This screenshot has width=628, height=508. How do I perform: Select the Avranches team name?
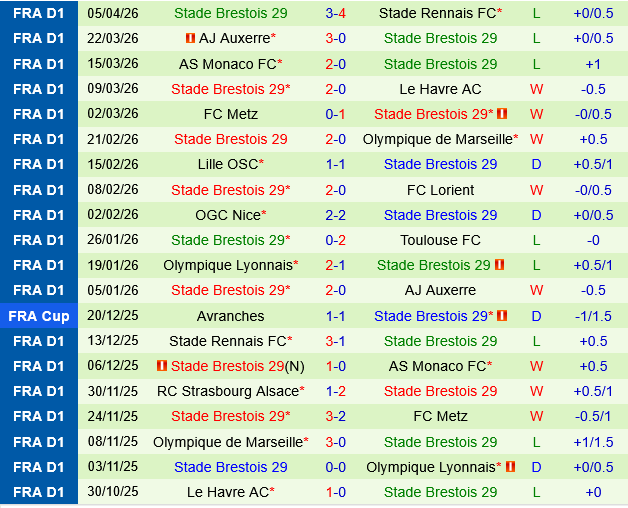tap(231, 316)
